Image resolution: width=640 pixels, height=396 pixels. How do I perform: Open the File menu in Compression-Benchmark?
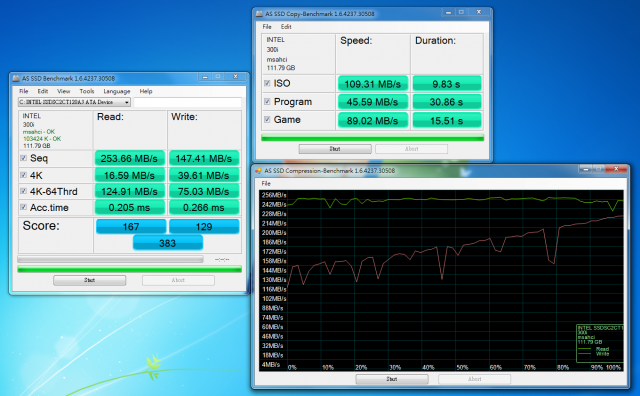266,183
